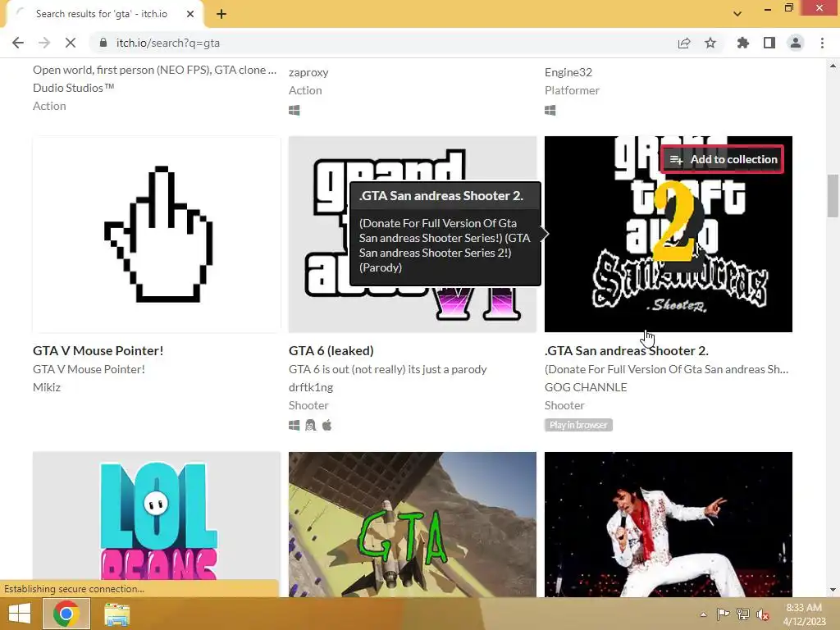Visit Dudio Studios author page
Image resolution: width=840 pixels, height=630 pixels.
tap(73, 87)
